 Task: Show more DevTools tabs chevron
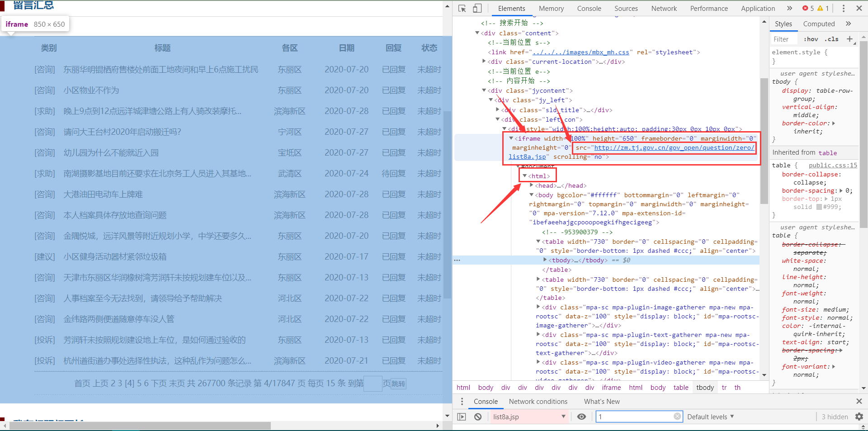click(789, 8)
